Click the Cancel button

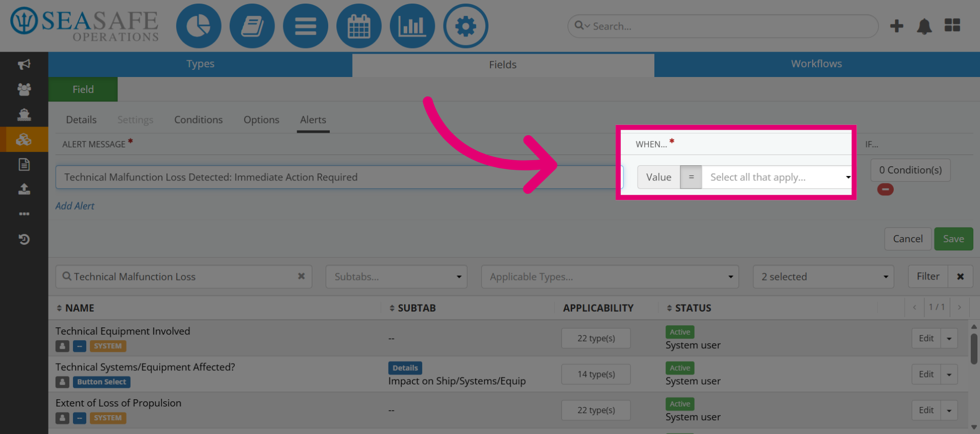pos(908,239)
